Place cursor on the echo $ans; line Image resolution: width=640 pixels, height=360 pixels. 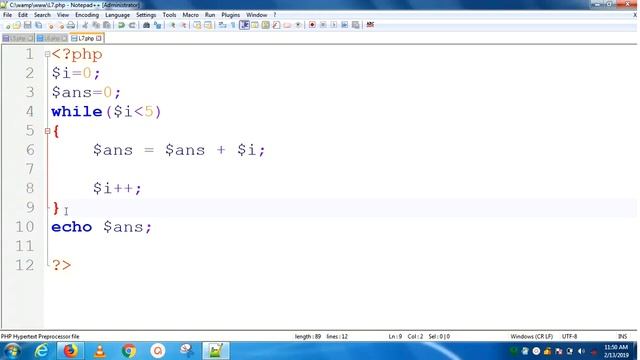click(x=101, y=227)
